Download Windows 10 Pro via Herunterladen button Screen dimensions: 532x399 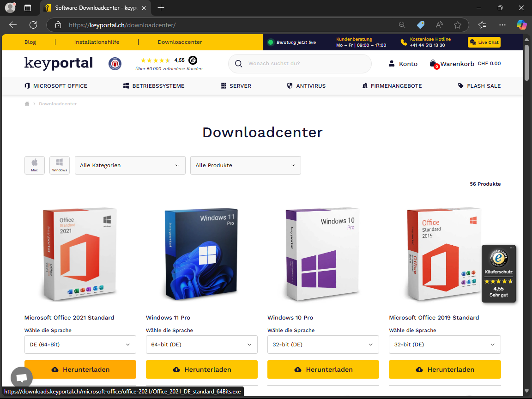pyautogui.click(x=323, y=369)
